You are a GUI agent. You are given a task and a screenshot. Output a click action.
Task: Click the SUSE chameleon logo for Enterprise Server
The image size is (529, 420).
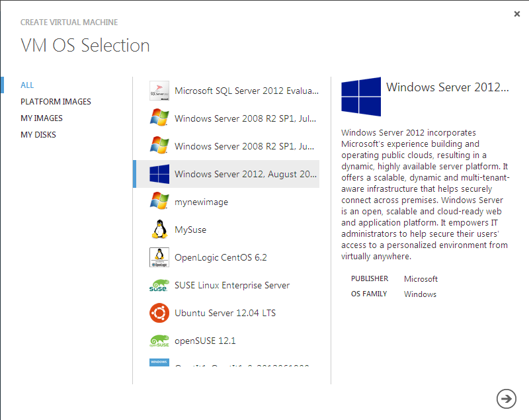pyautogui.click(x=159, y=285)
